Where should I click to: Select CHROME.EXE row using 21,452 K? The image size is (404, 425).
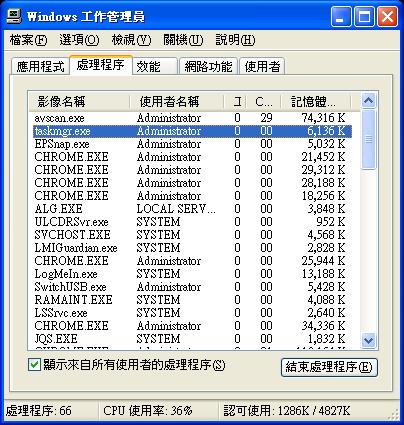click(x=192, y=157)
